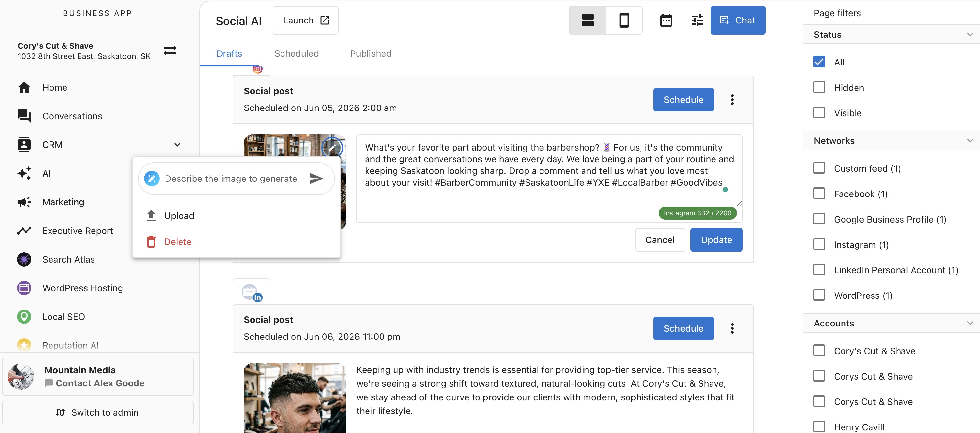Click Switch to admin button

98,412
